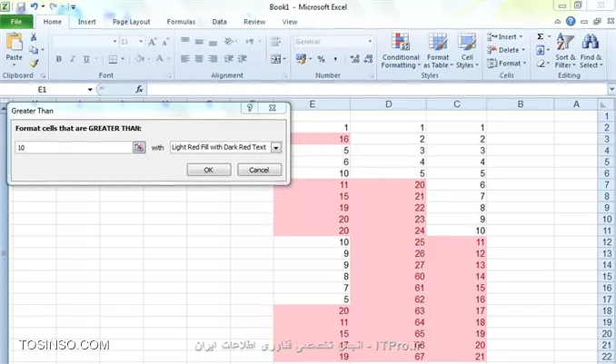The image size is (616, 364).
Task: Click the value field containing 10
Action: tap(74, 148)
